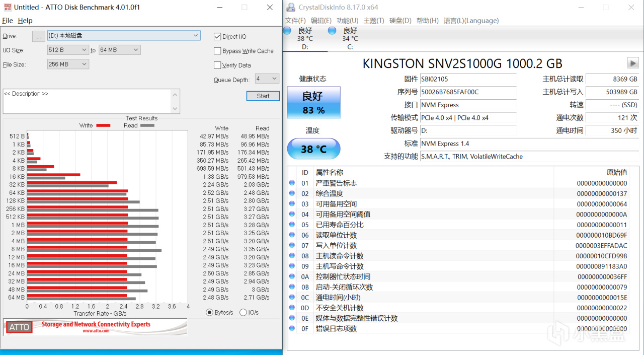Open CrystalDiskInfo 文件(F) menu

pyautogui.click(x=295, y=21)
